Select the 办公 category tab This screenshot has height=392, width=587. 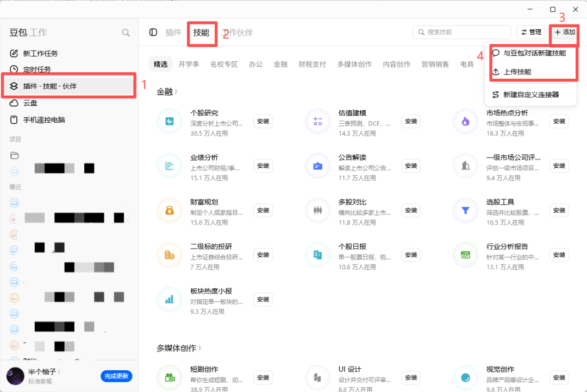(255, 64)
